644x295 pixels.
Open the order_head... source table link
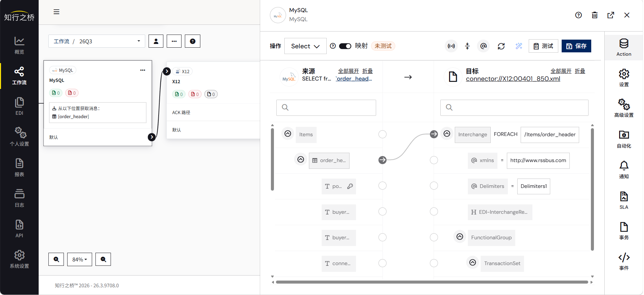coord(354,79)
